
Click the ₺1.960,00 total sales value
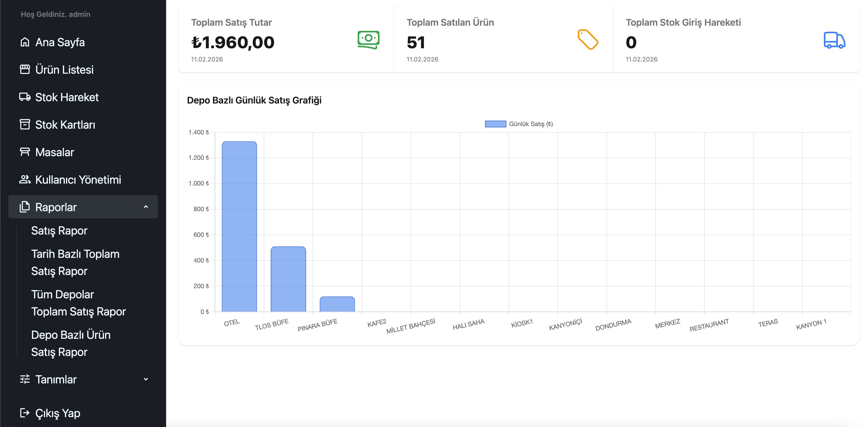pyautogui.click(x=233, y=43)
